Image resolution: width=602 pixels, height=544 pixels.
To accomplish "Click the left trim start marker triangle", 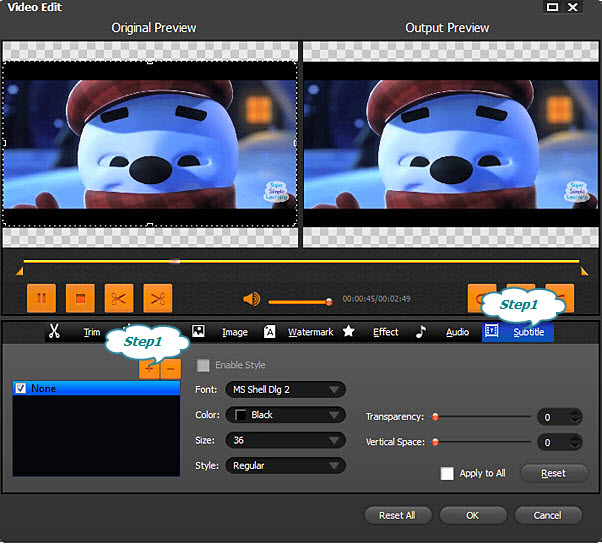I will click(x=20, y=271).
